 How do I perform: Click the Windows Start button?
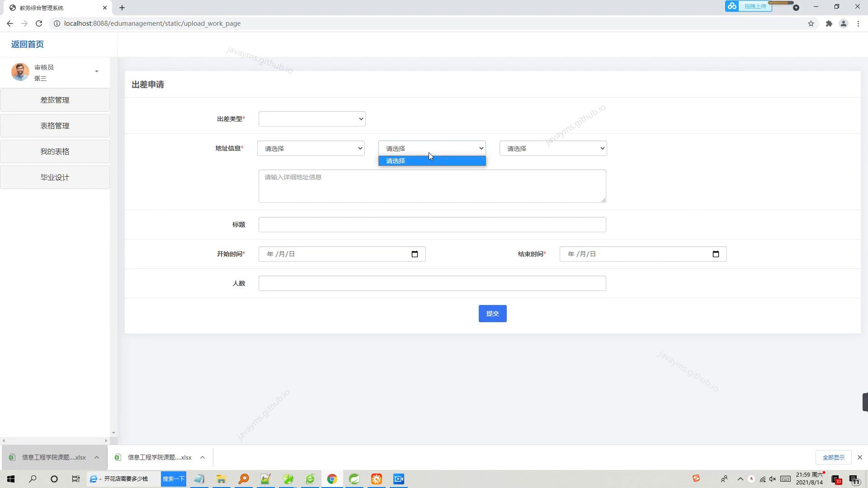[x=10, y=479]
